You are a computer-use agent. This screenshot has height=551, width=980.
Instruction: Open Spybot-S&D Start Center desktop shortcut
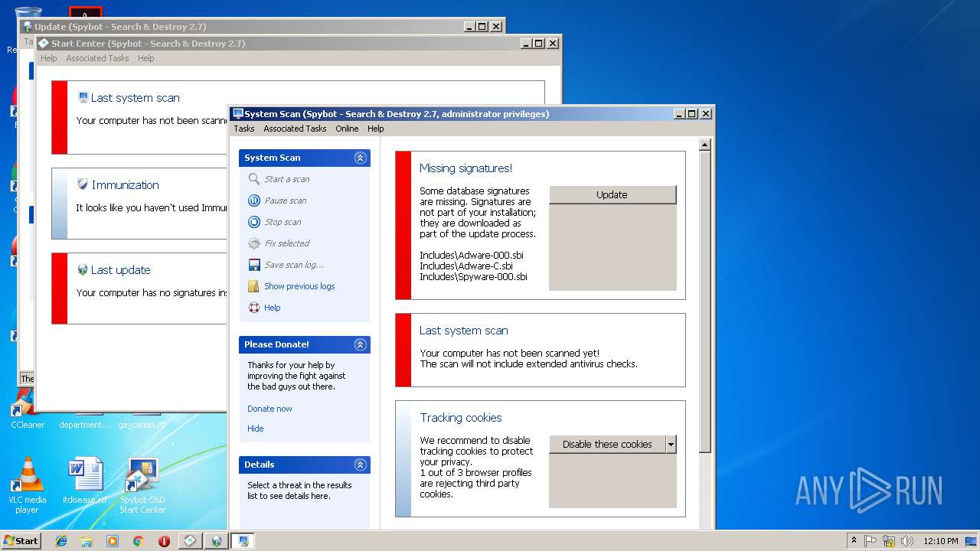[x=142, y=485]
